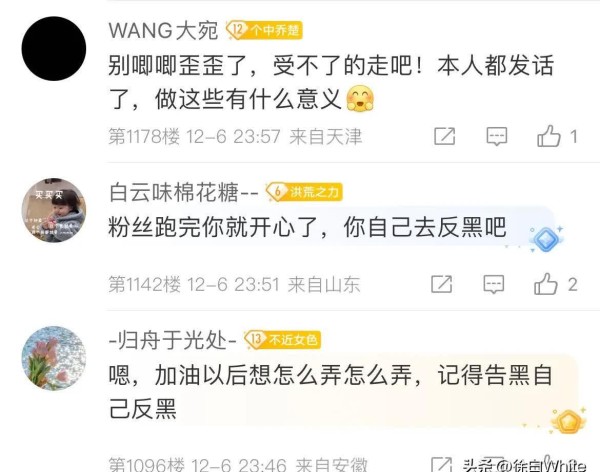Open -归舟于光处-'s tulip avatar

click(x=54, y=358)
